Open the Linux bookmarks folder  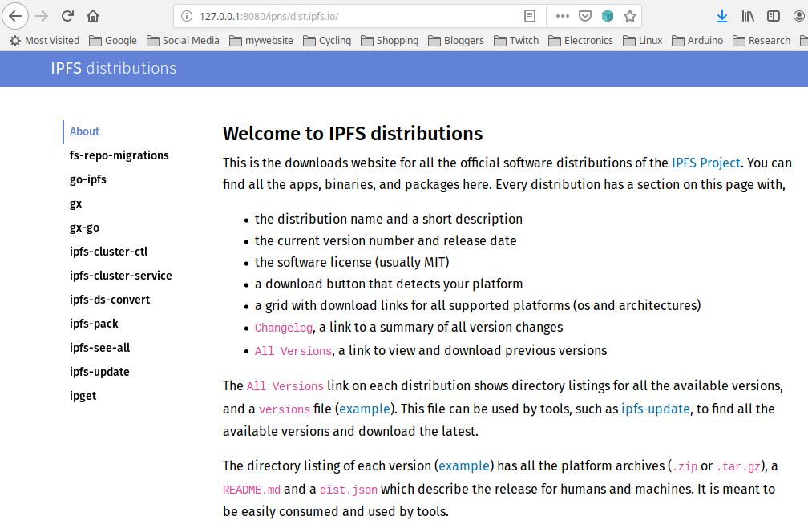coord(643,40)
